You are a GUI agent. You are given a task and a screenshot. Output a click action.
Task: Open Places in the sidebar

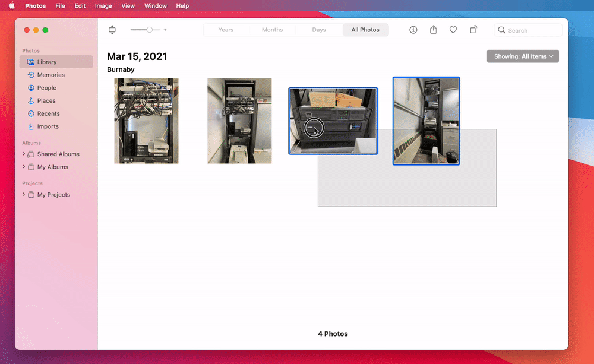tap(56, 100)
